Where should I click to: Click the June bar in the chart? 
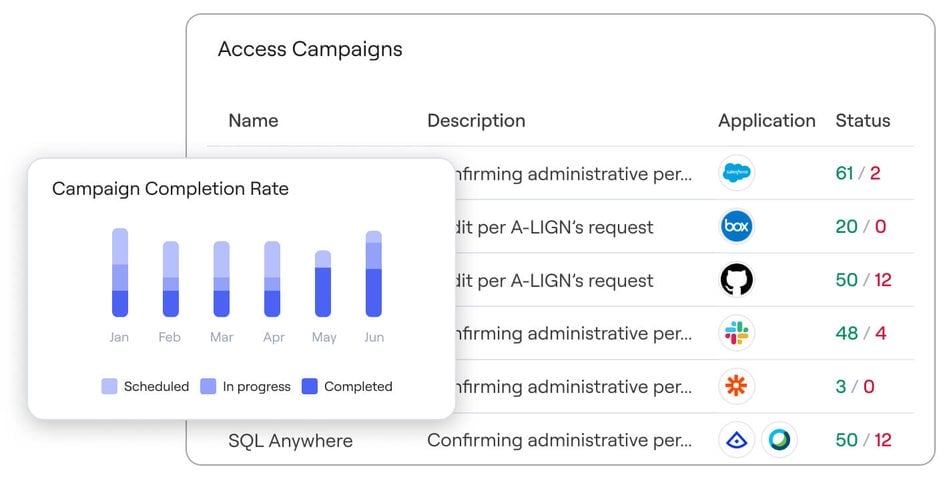pos(373,274)
